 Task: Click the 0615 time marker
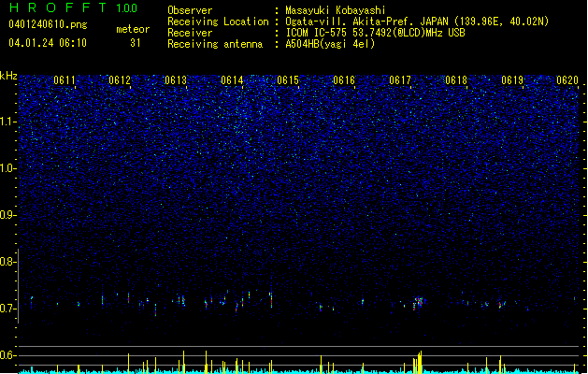(288, 80)
